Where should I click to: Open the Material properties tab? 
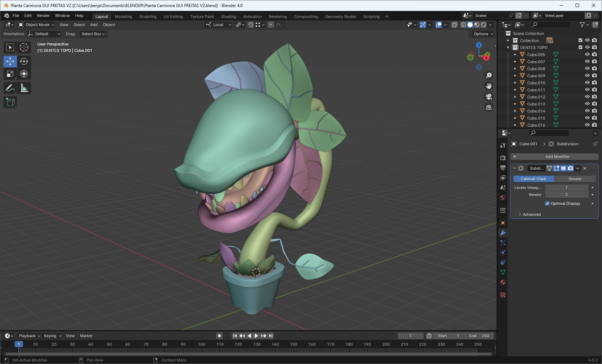[503, 282]
